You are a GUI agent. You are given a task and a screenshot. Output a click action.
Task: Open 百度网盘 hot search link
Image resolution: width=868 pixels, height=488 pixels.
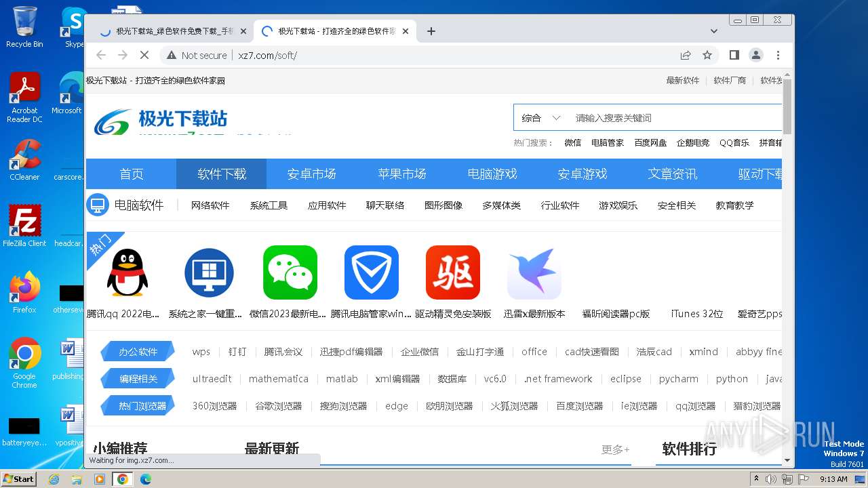[x=650, y=143]
